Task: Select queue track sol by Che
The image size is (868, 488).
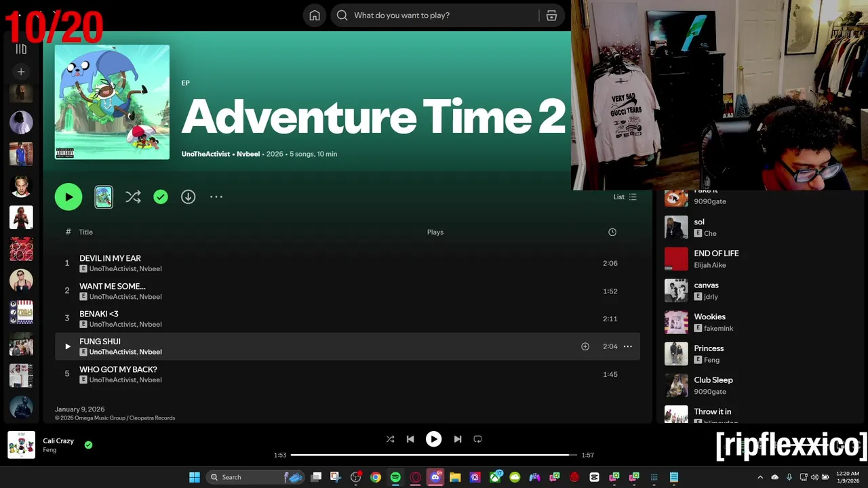Action: 760,227
